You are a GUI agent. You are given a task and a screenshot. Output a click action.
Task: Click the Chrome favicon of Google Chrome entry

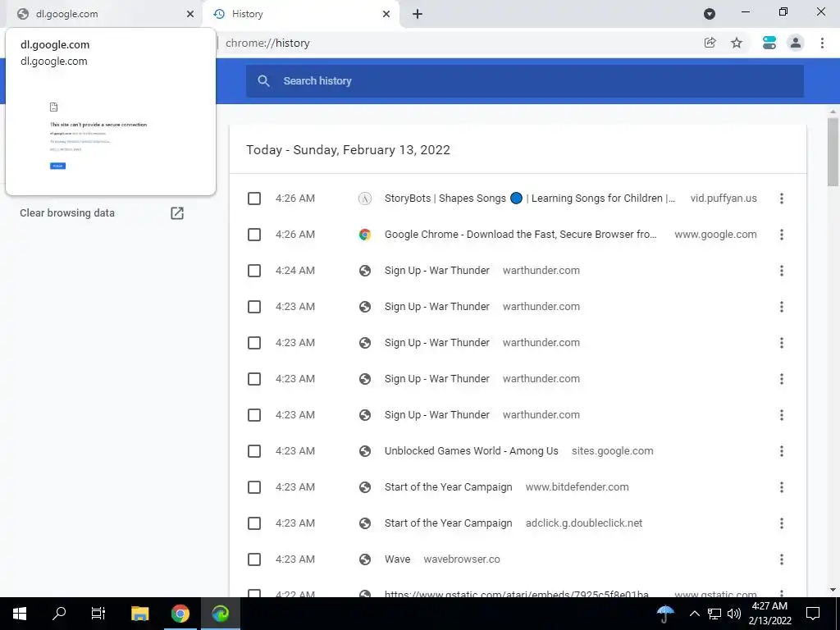pyautogui.click(x=365, y=235)
